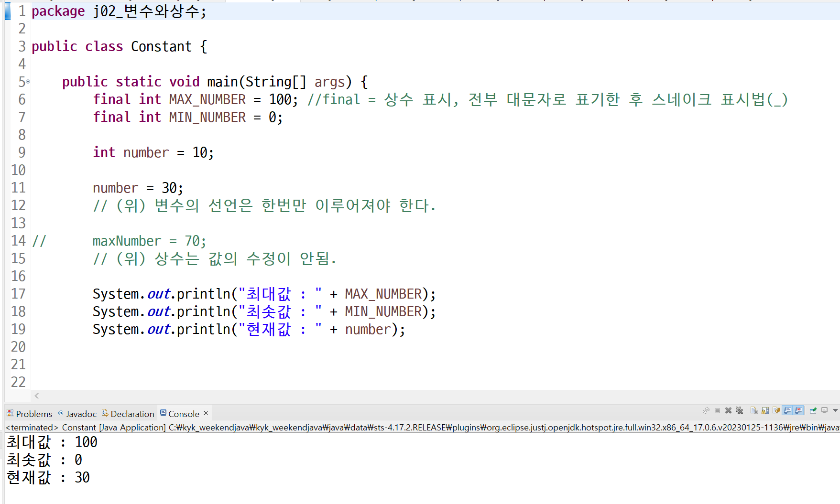Image resolution: width=840 pixels, height=504 pixels.
Task: Click the Terminate stop button in Console
Action: coord(717,410)
